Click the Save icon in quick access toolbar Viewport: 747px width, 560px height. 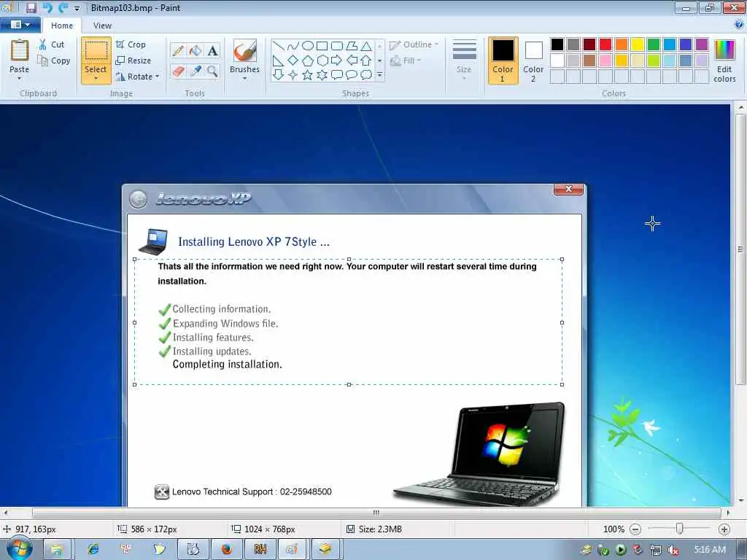(x=31, y=7)
